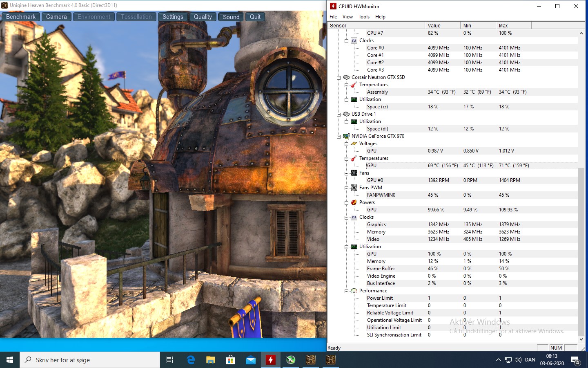Launch Microsoft Edge from the taskbar
Screen dimensions: 588x368
point(191,360)
